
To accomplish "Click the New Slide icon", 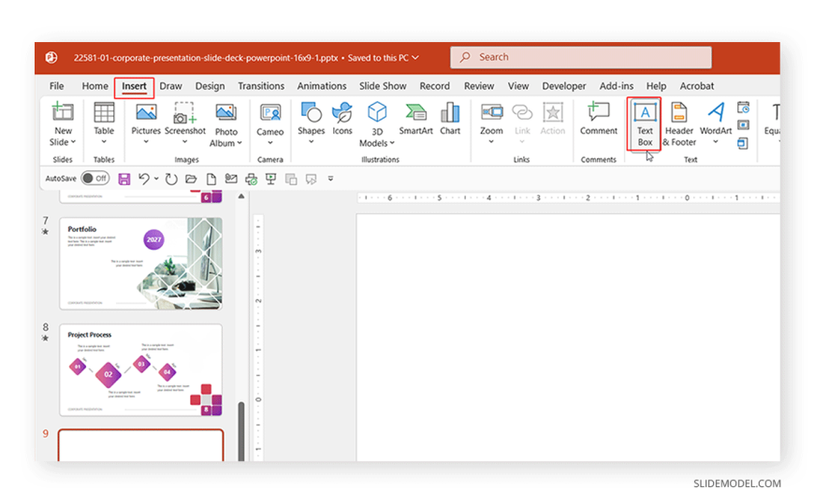I will click(63, 112).
